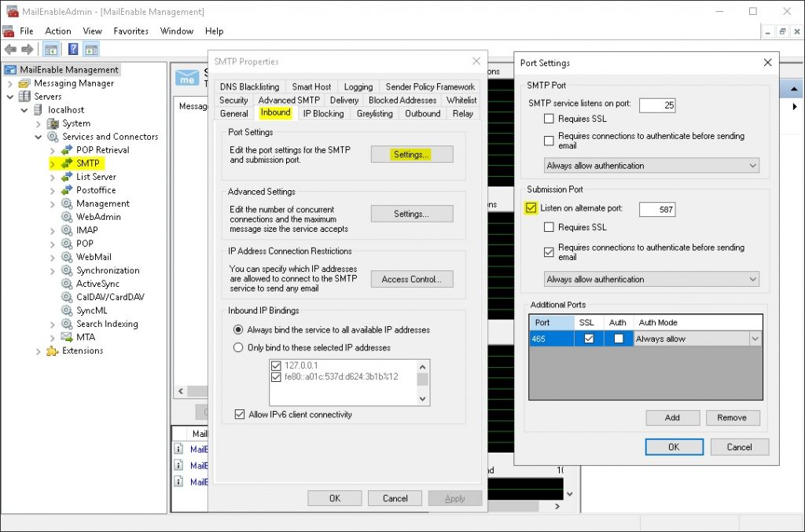Click the Messaging Manager envelope icon
The image size is (805, 532).
(x=24, y=83)
